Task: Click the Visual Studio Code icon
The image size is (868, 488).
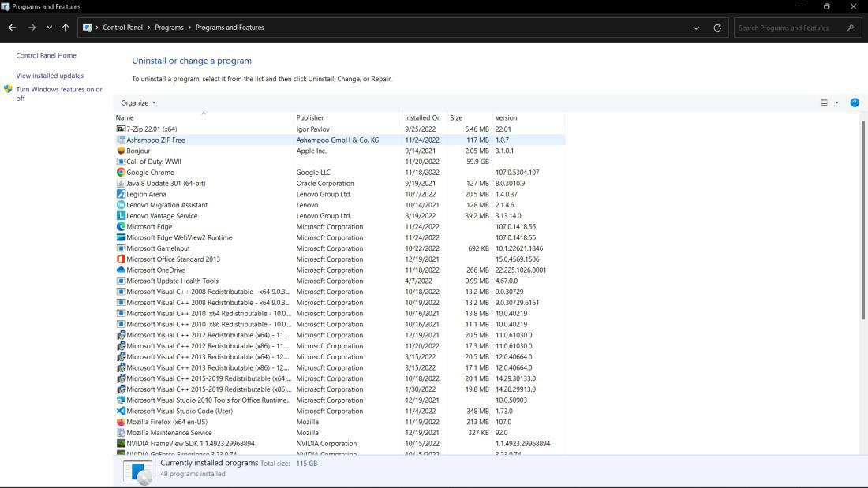Action: tap(121, 411)
